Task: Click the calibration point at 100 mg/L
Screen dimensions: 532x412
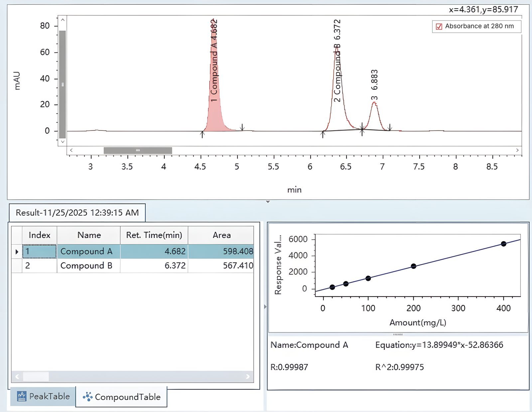Action: point(368,279)
